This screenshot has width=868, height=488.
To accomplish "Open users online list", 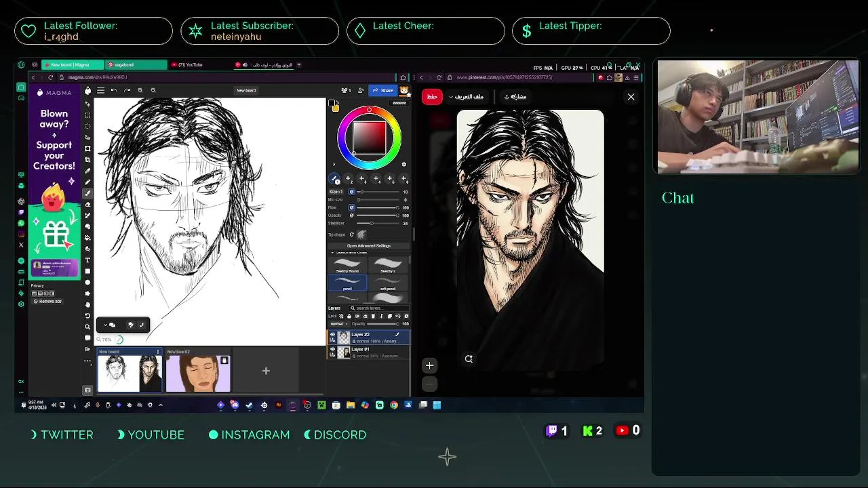I will [346, 90].
